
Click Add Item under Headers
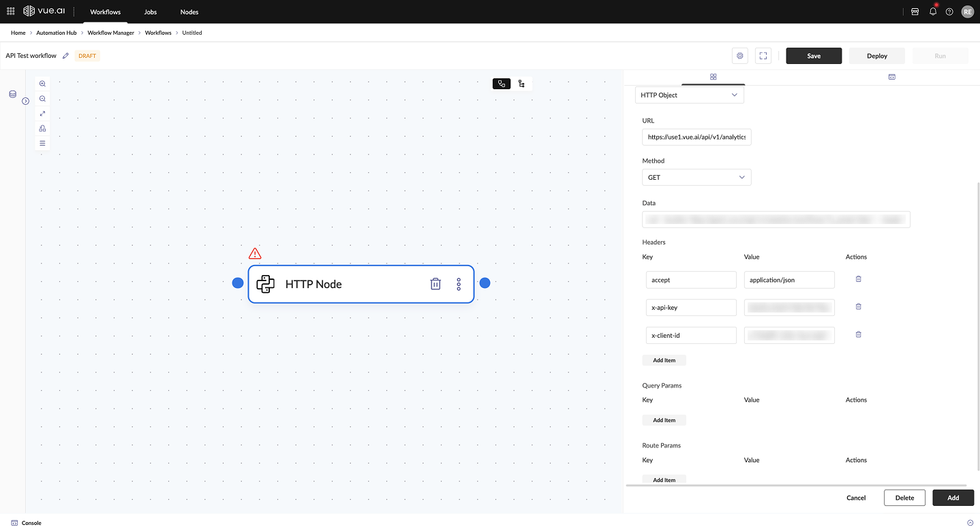[664, 360]
